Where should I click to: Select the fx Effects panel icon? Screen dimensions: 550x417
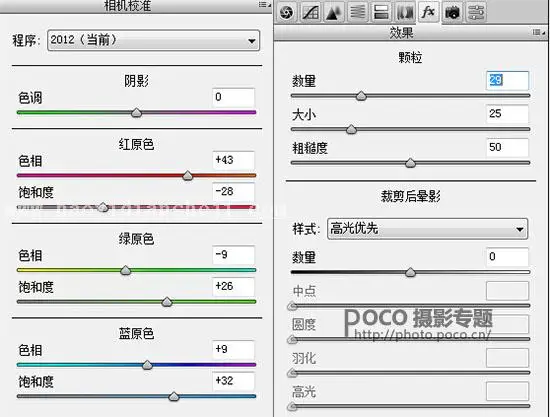[428, 12]
